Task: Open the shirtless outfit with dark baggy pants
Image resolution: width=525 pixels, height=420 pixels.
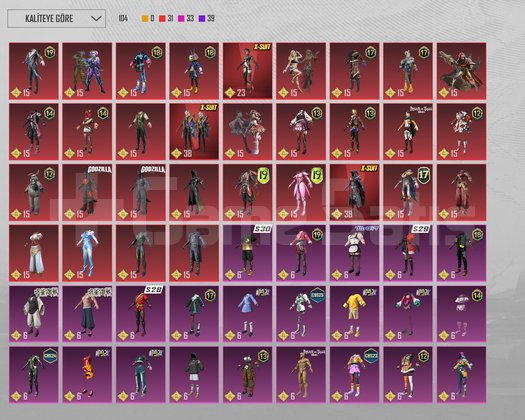Action: tap(87, 314)
